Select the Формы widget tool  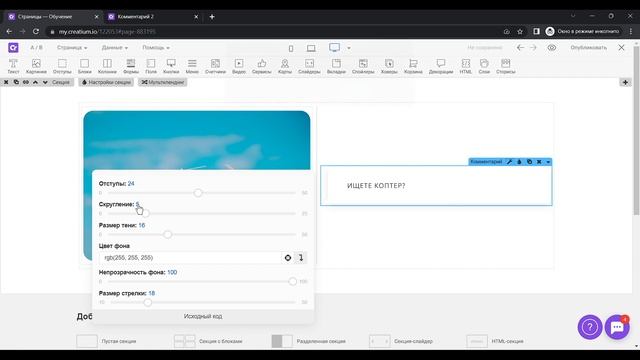[131, 66]
